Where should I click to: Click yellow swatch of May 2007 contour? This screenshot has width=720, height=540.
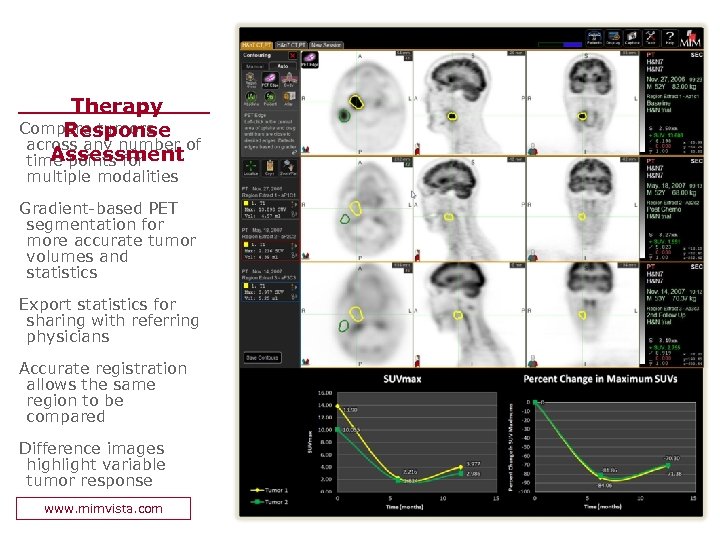tap(246, 245)
